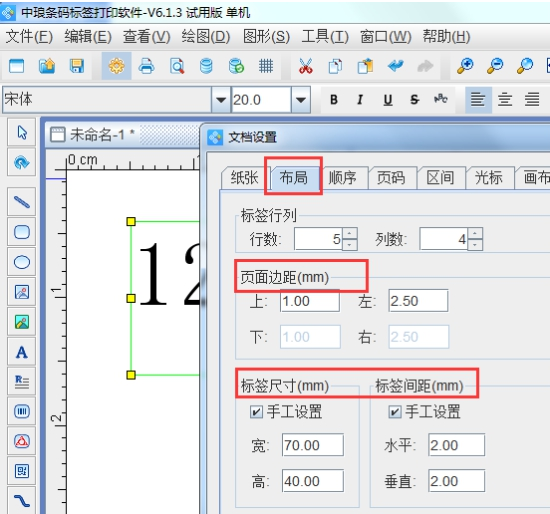Select the rich text R tool
Viewport: 550px width, 514px height.
[x=22, y=381]
